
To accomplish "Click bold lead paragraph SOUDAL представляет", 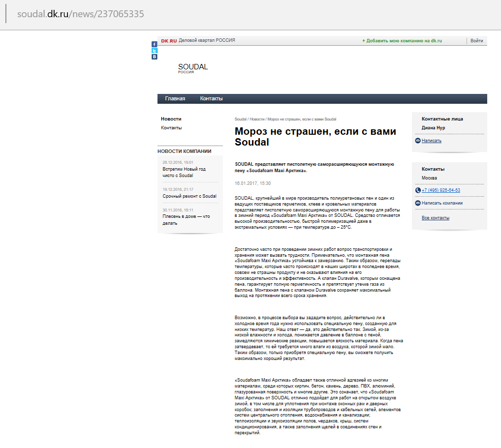I will click(x=314, y=167).
